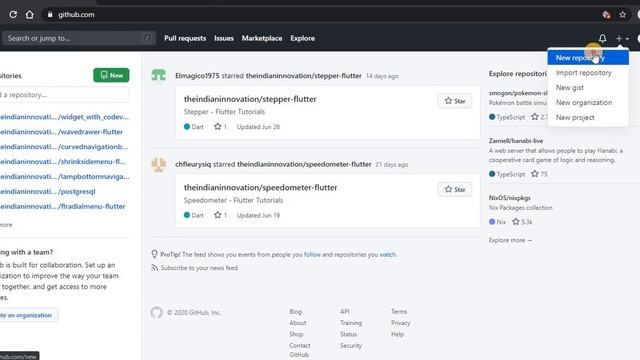Open Issues in the header
Image resolution: width=640 pixels, height=360 pixels.
click(224, 38)
